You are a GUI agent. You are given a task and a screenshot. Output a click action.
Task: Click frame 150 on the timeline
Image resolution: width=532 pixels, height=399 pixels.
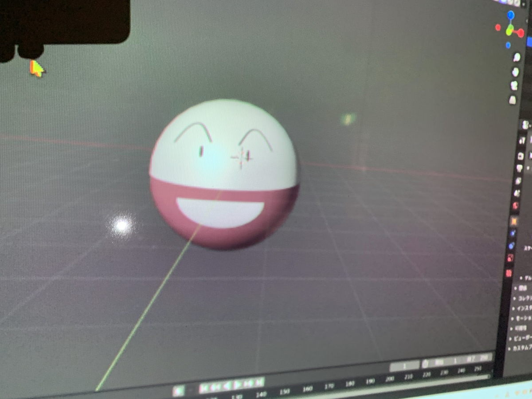pos(285,391)
